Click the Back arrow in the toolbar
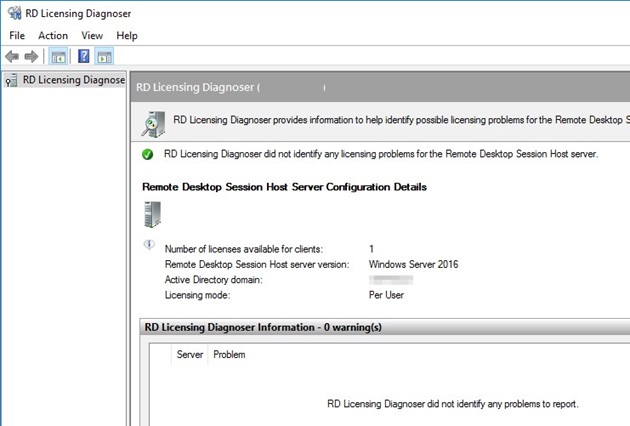 click(12, 56)
